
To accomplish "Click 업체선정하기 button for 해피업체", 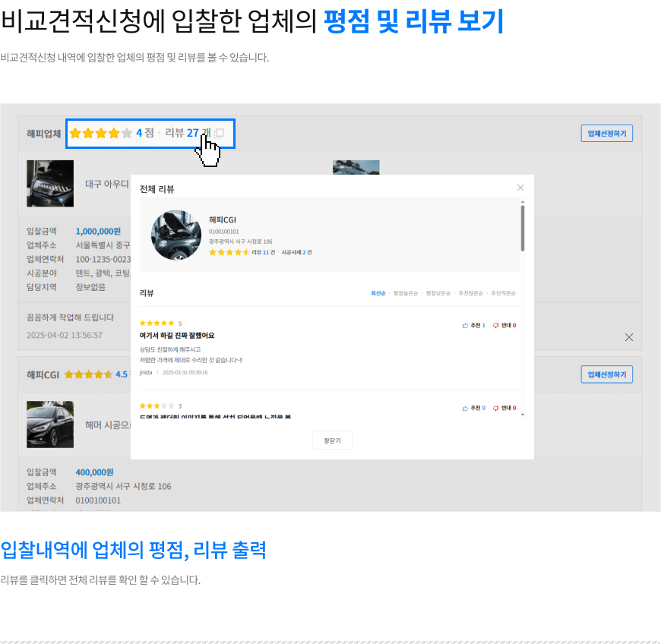I will coord(606,134).
